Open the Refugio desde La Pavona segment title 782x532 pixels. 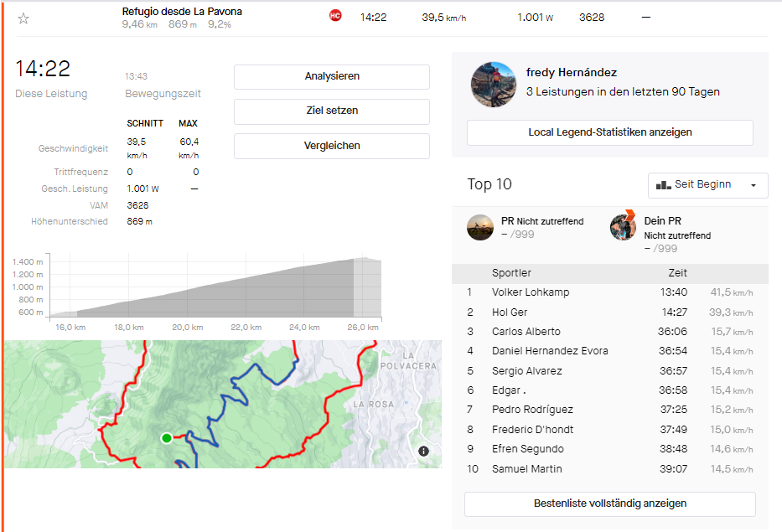coord(182,11)
